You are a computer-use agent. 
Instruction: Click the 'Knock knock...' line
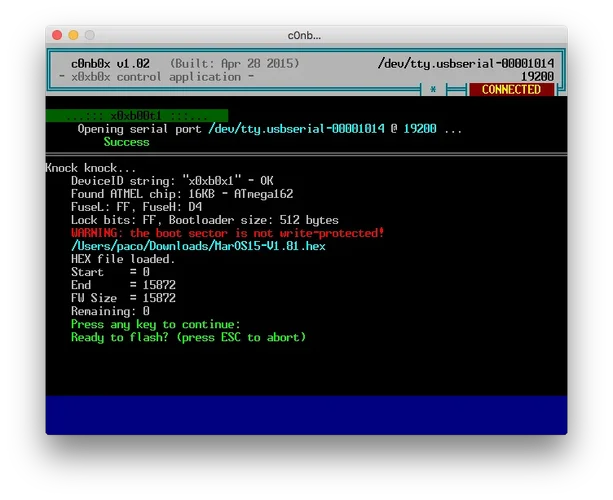click(x=91, y=168)
